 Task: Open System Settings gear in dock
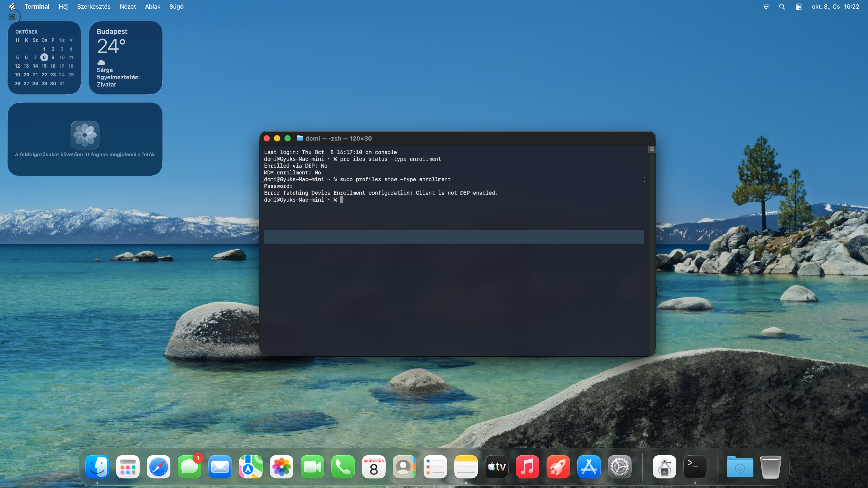pos(619,467)
